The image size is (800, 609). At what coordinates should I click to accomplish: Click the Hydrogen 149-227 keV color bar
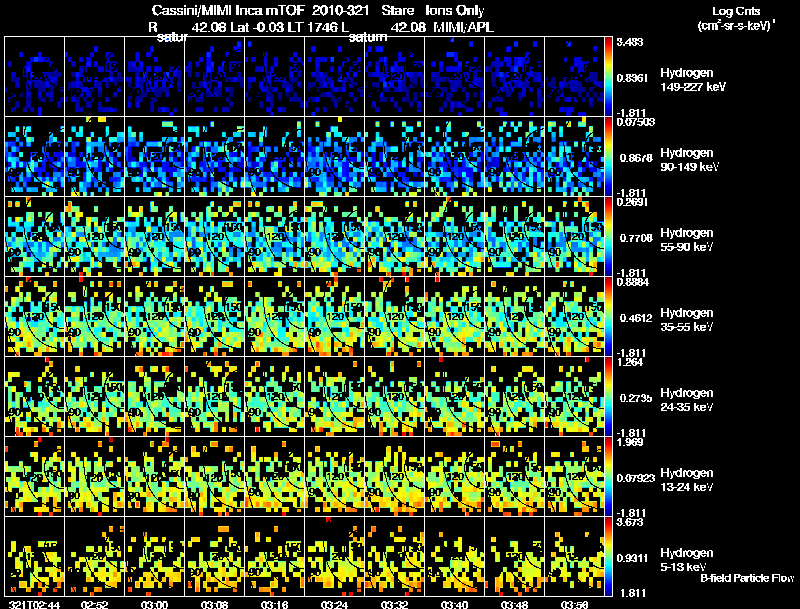608,77
